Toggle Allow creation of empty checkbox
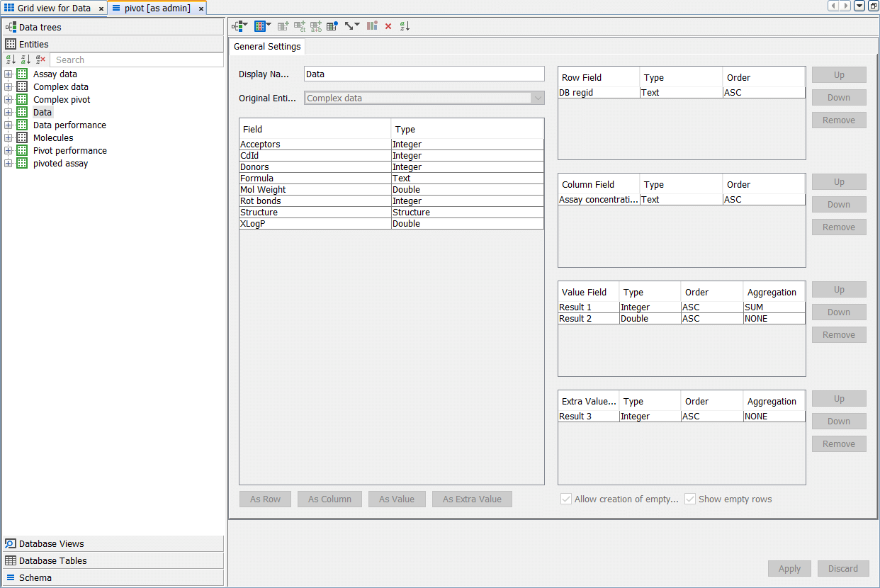 (566, 499)
